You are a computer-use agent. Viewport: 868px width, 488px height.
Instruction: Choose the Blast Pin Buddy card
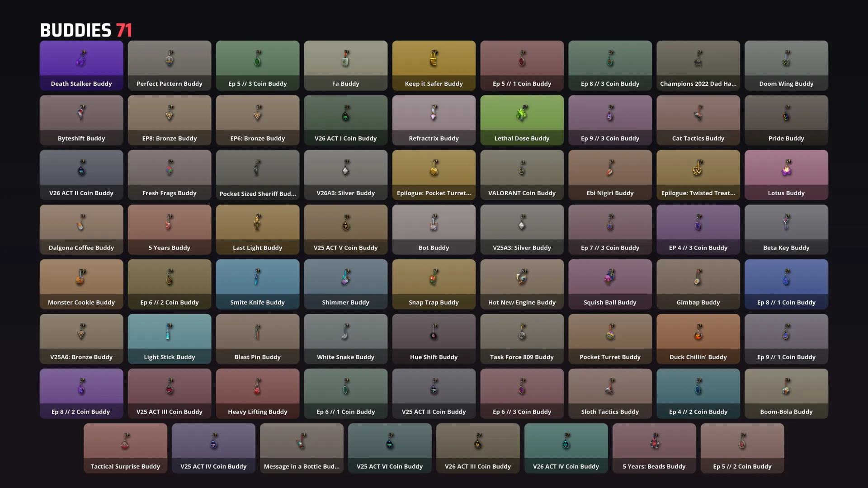click(x=258, y=339)
